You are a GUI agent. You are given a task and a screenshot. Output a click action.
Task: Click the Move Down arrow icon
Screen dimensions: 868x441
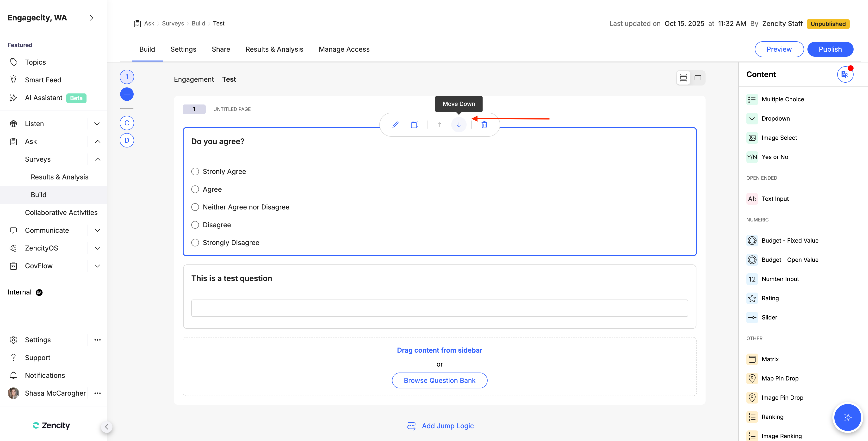(x=459, y=125)
